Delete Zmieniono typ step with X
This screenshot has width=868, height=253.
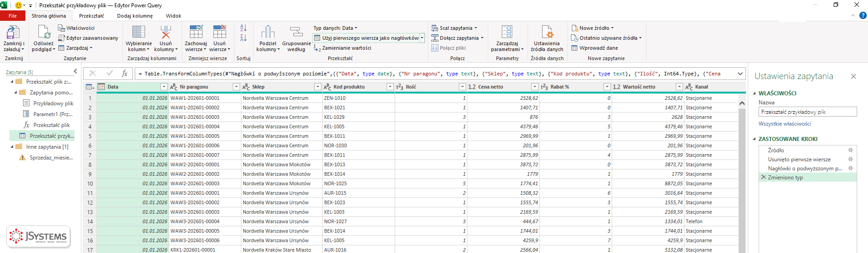(764, 177)
